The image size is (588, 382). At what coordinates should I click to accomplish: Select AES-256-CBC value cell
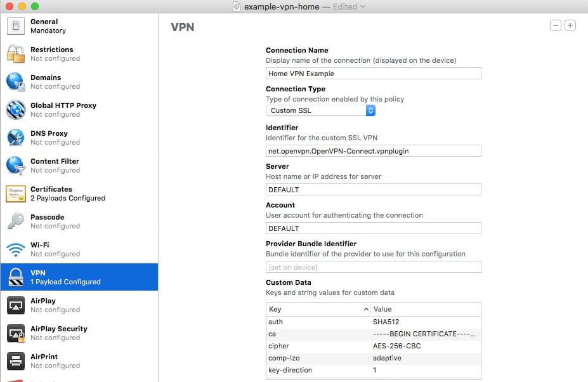[x=426, y=346]
